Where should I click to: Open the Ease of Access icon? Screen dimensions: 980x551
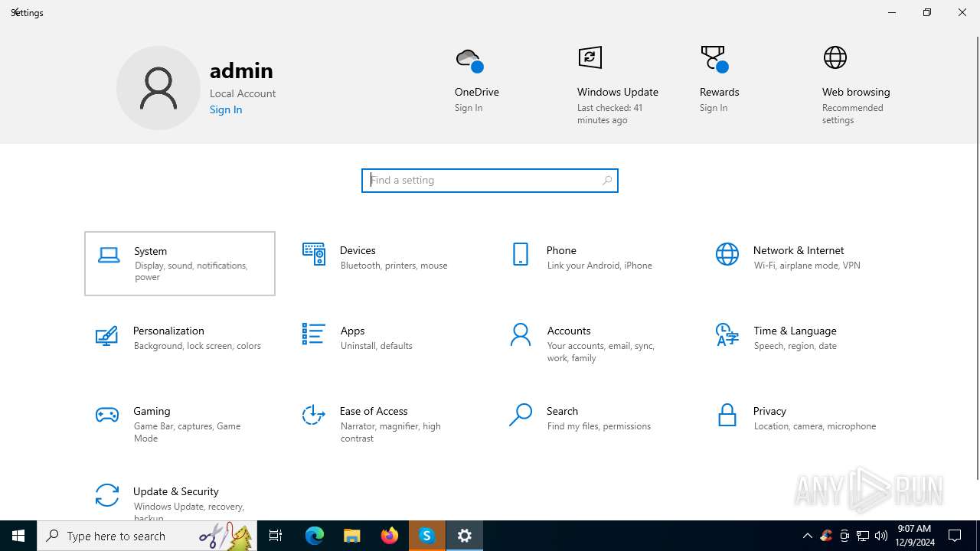(313, 415)
